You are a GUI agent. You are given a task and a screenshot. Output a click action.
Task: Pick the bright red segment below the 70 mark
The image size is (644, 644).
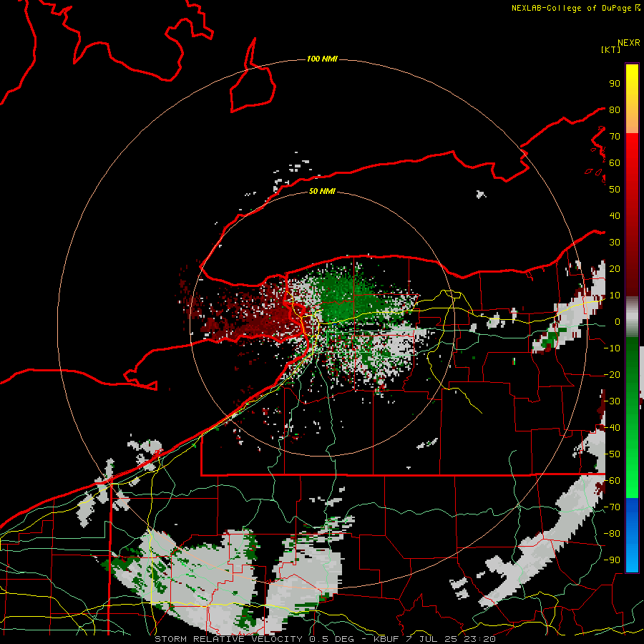(x=632, y=148)
